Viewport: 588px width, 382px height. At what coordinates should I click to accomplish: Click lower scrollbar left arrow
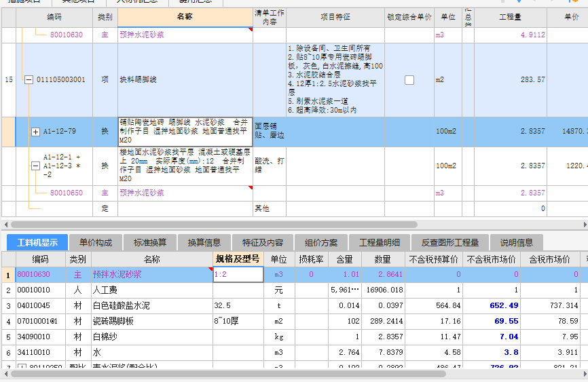pos(5,374)
